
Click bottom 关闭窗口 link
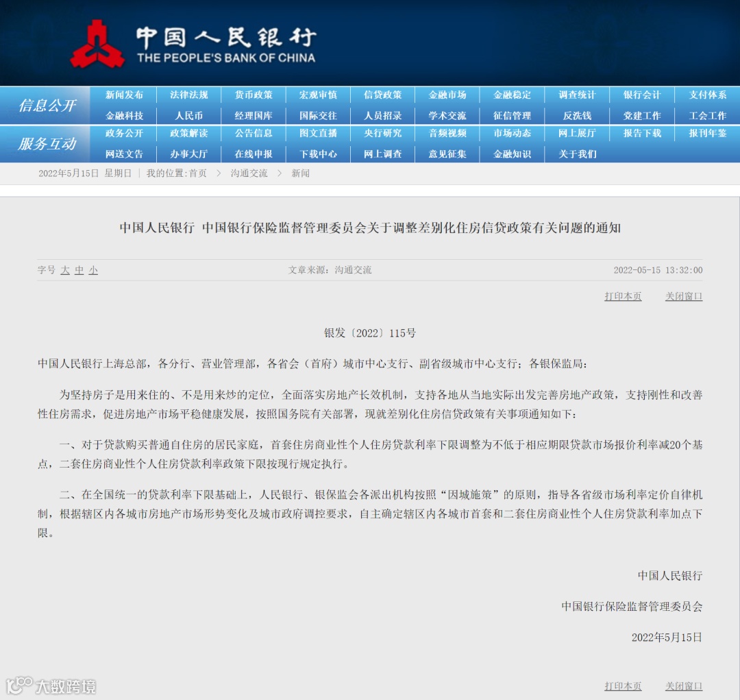684,686
